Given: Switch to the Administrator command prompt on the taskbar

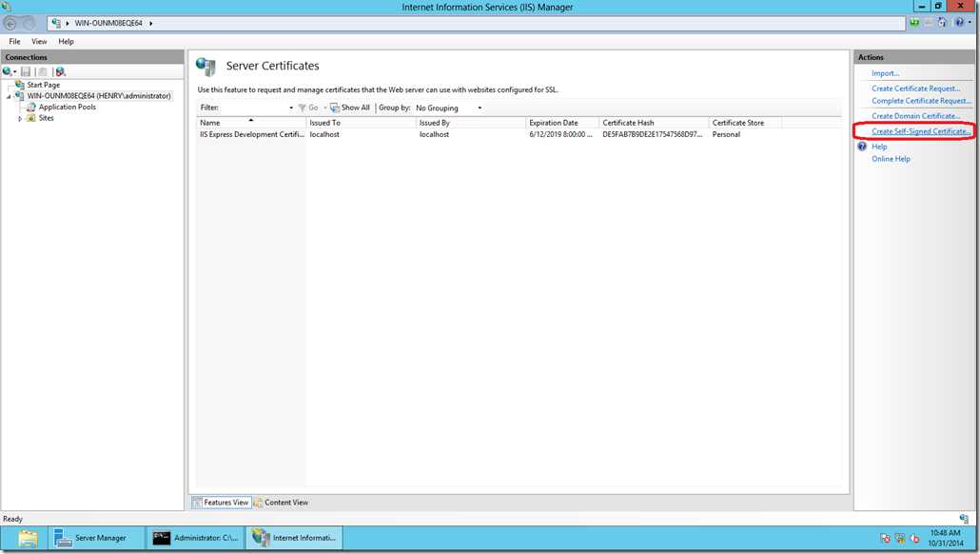Looking at the screenshot, I should [x=196, y=538].
